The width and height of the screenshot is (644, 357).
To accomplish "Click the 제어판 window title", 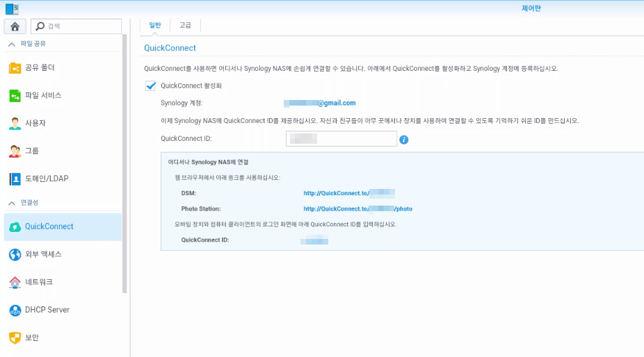I will (x=531, y=8).
